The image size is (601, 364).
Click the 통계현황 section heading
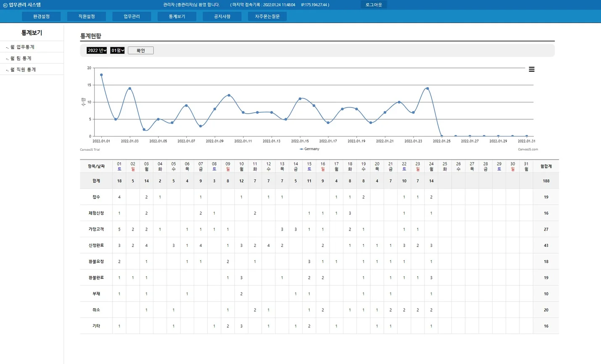(x=91, y=36)
